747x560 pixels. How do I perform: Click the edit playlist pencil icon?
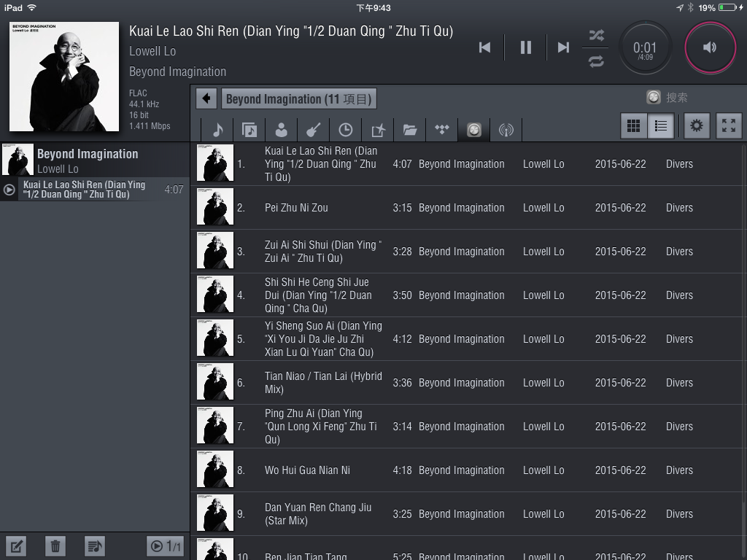click(17, 545)
